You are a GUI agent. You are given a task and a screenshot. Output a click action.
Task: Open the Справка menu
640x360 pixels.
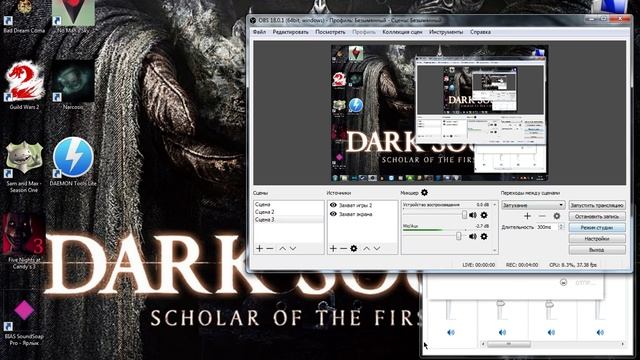coord(480,32)
